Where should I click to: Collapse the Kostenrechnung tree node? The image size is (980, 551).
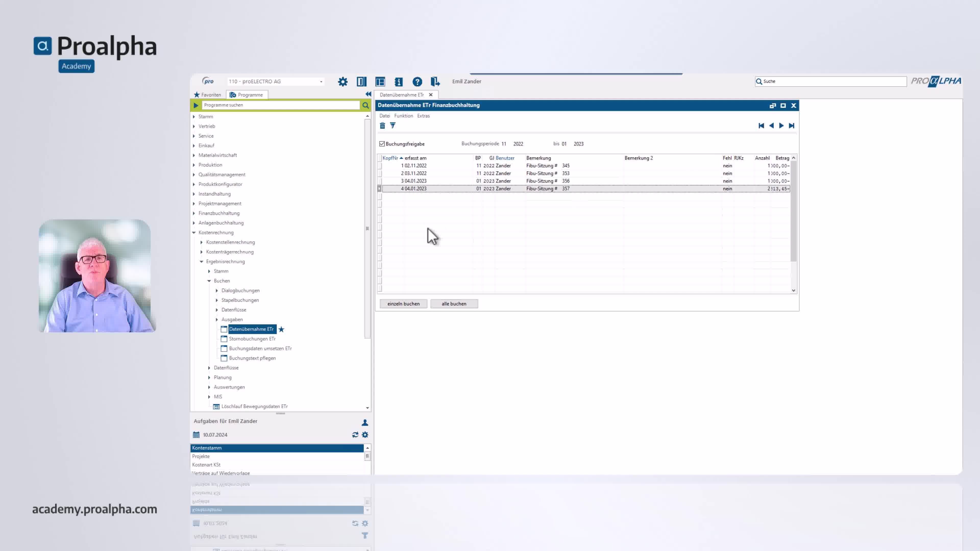click(194, 233)
